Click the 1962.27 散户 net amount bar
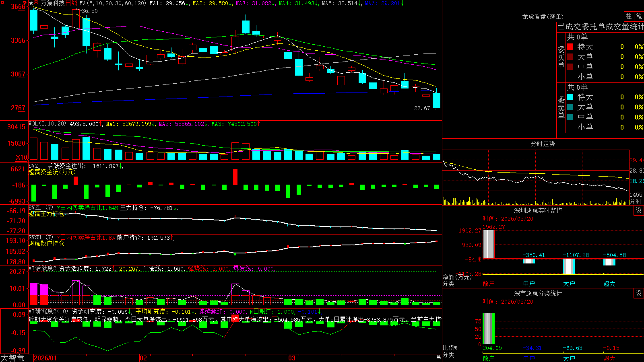 pyautogui.click(x=489, y=244)
